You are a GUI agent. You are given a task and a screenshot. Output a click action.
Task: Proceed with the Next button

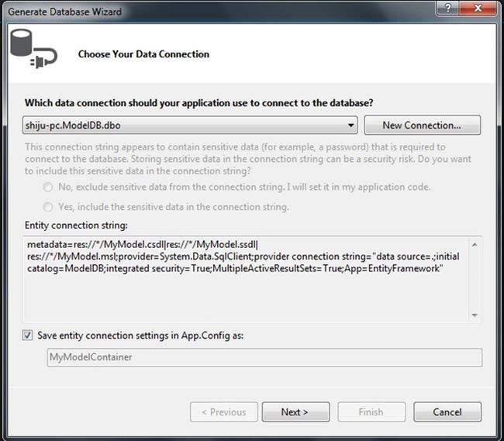click(295, 412)
